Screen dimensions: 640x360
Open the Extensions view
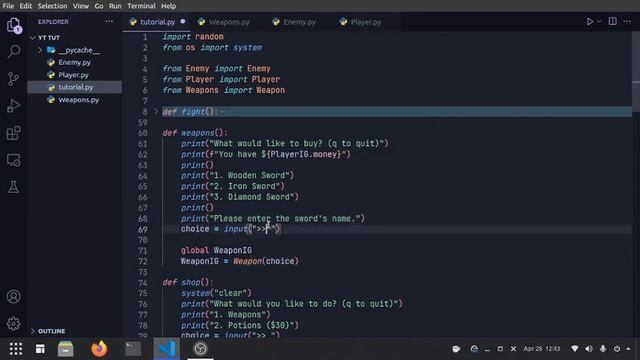click(x=13, y=133)
